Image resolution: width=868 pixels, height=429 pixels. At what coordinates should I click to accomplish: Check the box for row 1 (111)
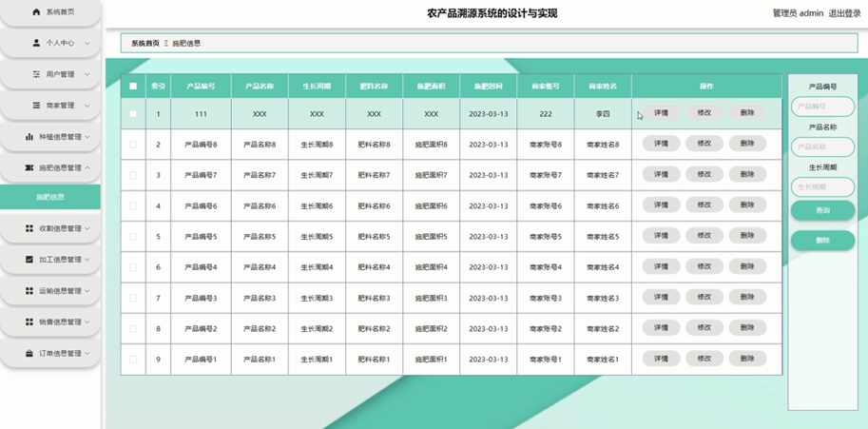pyautogui.click(x=133, y=114)
